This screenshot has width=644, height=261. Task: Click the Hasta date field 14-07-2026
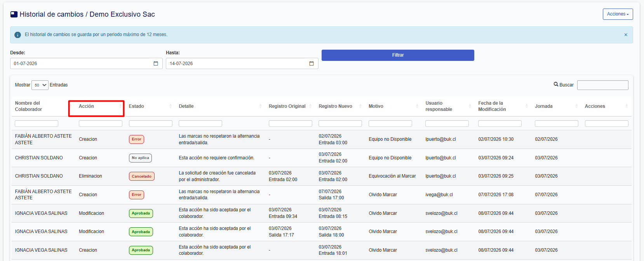coord(242,64)
